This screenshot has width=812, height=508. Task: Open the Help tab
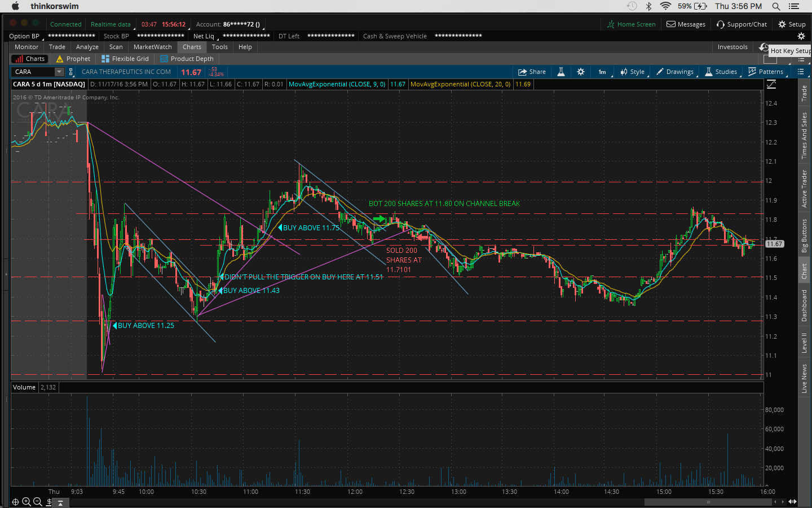pyautogui.click(x=245, y=47)
